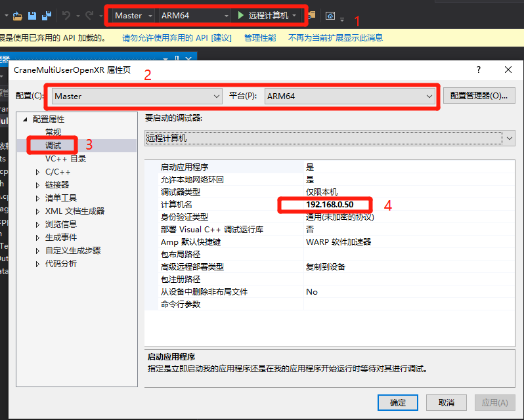
Task: Expand the 链接器 tree node
Action: 37,185
